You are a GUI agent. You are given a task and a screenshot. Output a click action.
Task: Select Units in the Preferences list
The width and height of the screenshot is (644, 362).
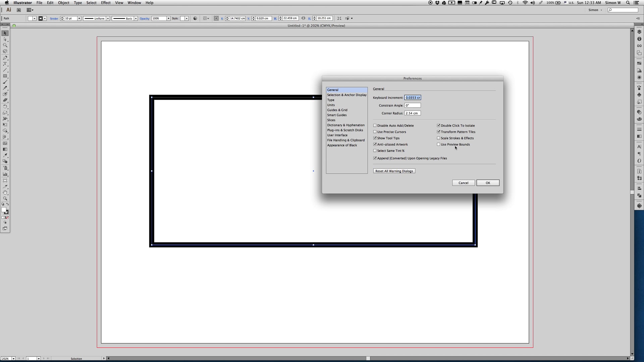pyautogui.click(x=331, y=105)
